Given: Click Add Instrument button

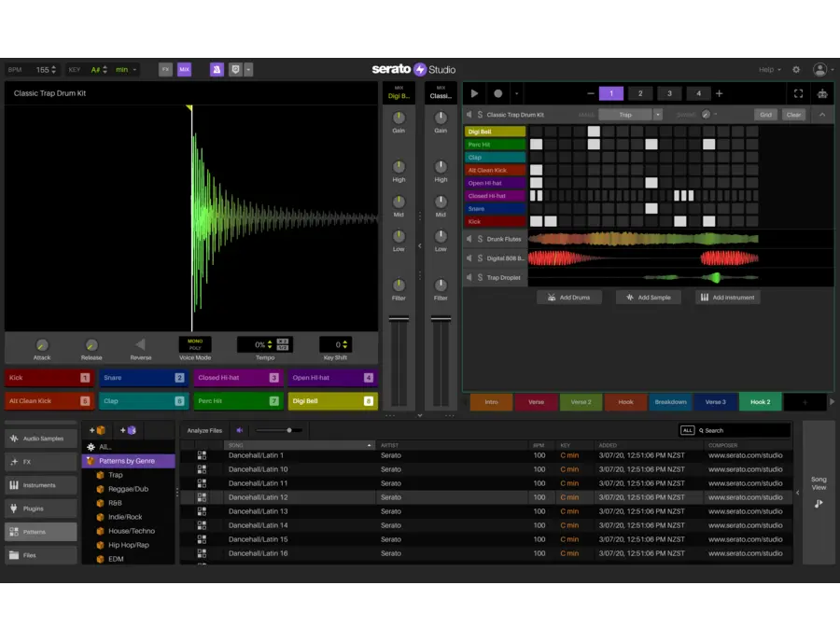Looking at the screenshot, I should point(727,298).
